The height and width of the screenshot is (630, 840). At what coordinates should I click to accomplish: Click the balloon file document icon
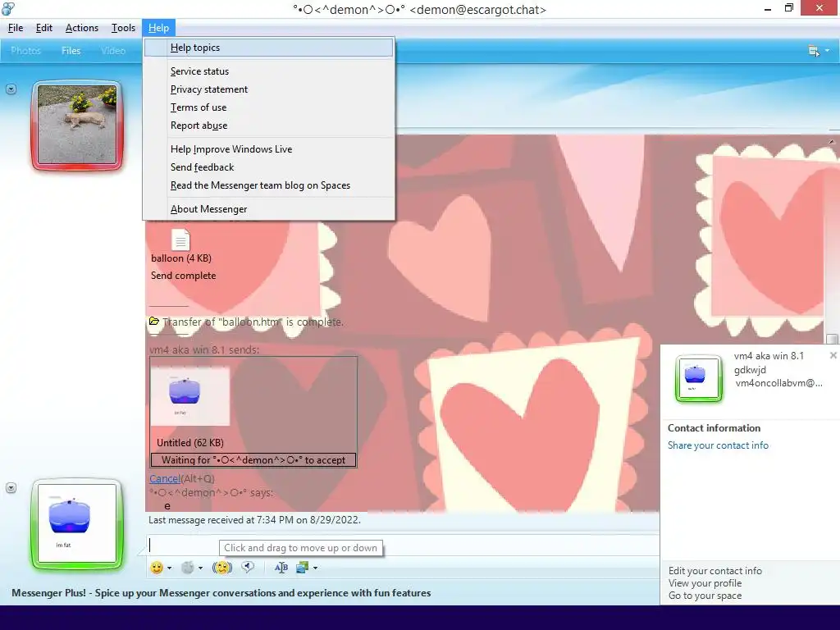tap(180, 240)
